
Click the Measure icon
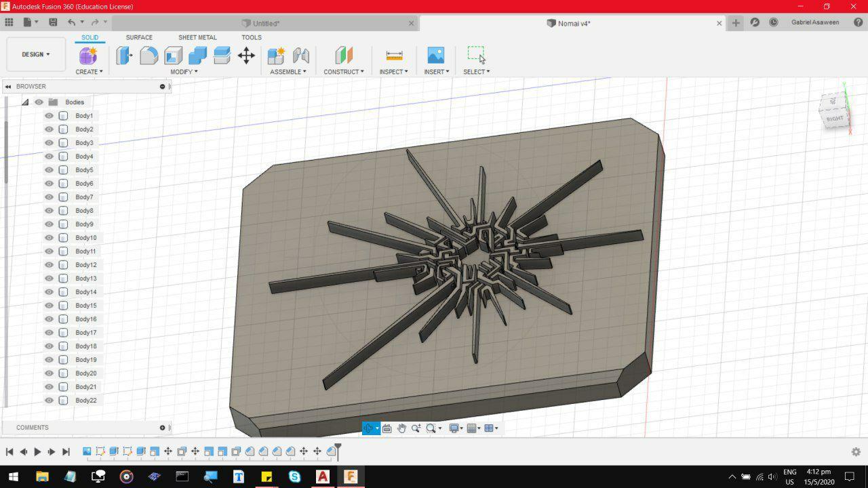pyautogui.click(x=394, y=56)
